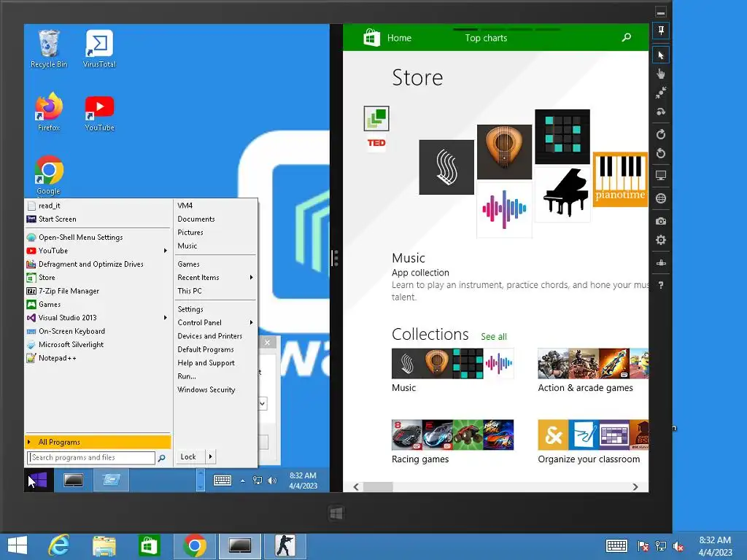
Task: Open the network properties icon
Action: tap(661, 262)
